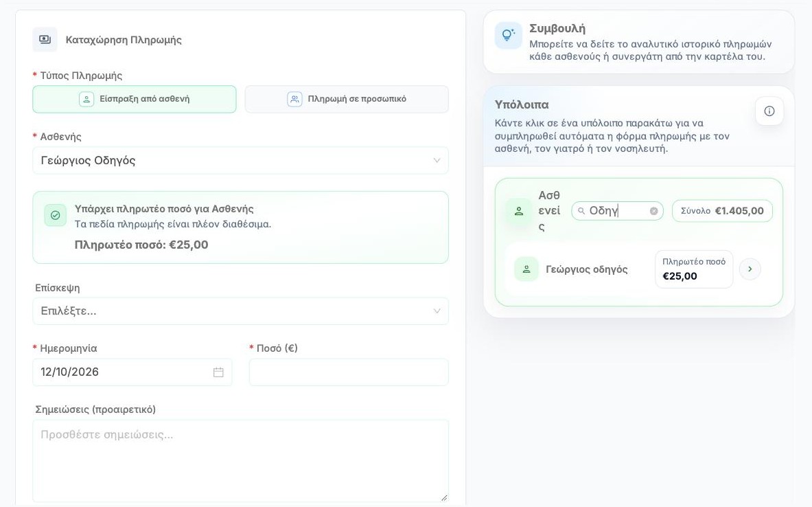Click the Σύνολο €1.405,00 total badge
The image size is (812, 507).
click(722, 211)
